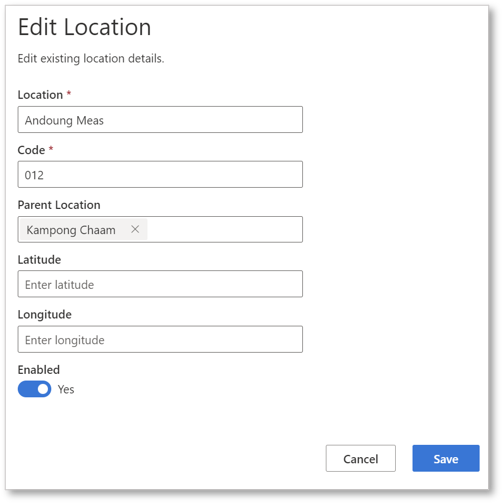
Task: Click the Yes text beside toggle
Action: click(66, 389)
